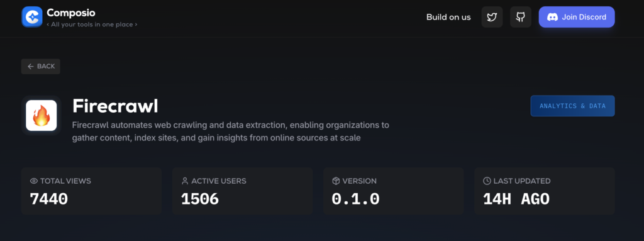The width and height of the screenshot is (644, 241).
Task: Open the Build on us link
Action: (x=448, y=17)
